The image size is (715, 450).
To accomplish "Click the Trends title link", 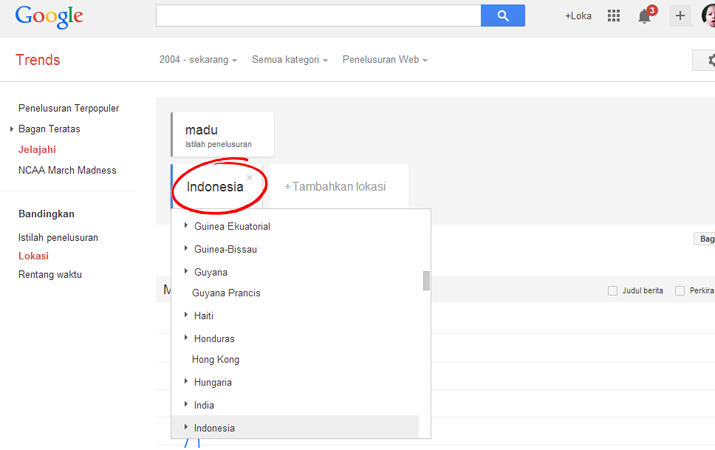I will click(38, 60).
